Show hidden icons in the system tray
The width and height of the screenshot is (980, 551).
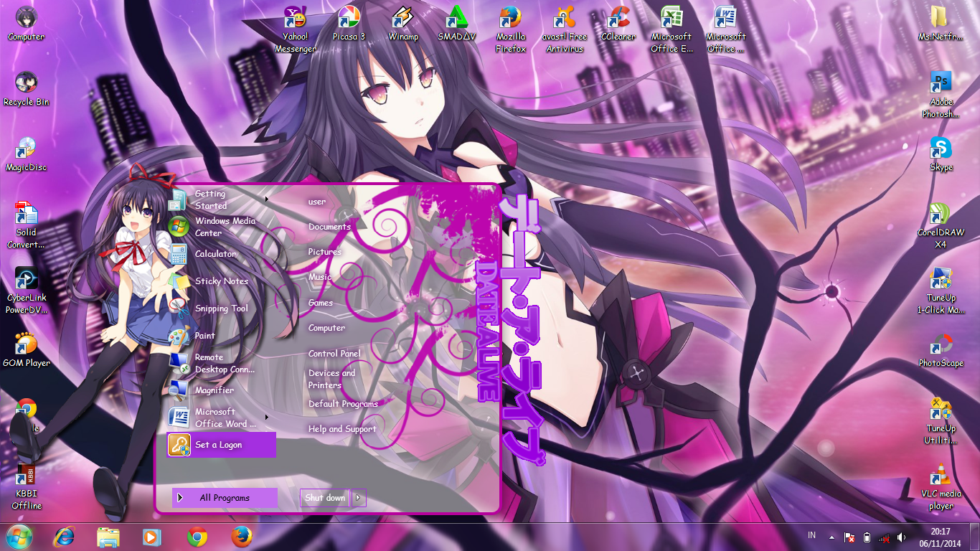(x=831, y=537)
